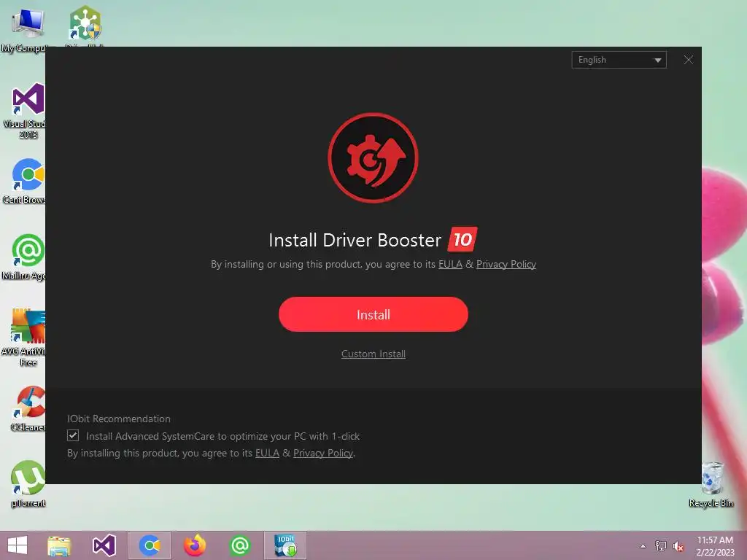Click the Install Driver Booster title text
The height and width of the screenshot is (560, 747).
pyautogui.click(x=355, y=240)
